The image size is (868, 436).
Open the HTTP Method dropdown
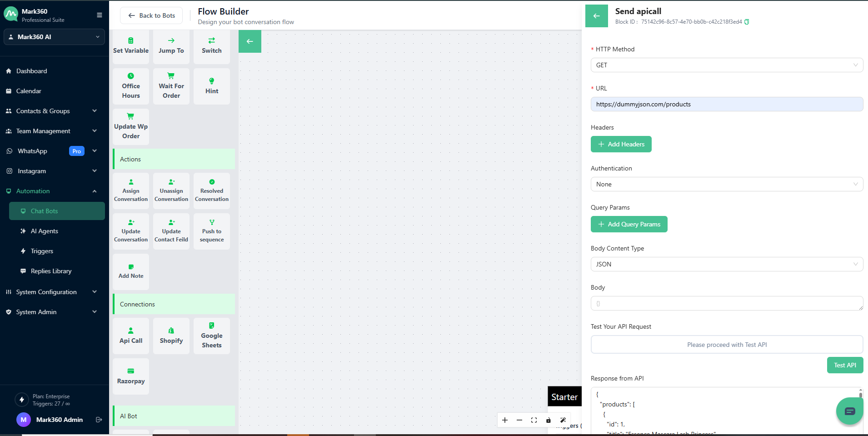[726, 65]
